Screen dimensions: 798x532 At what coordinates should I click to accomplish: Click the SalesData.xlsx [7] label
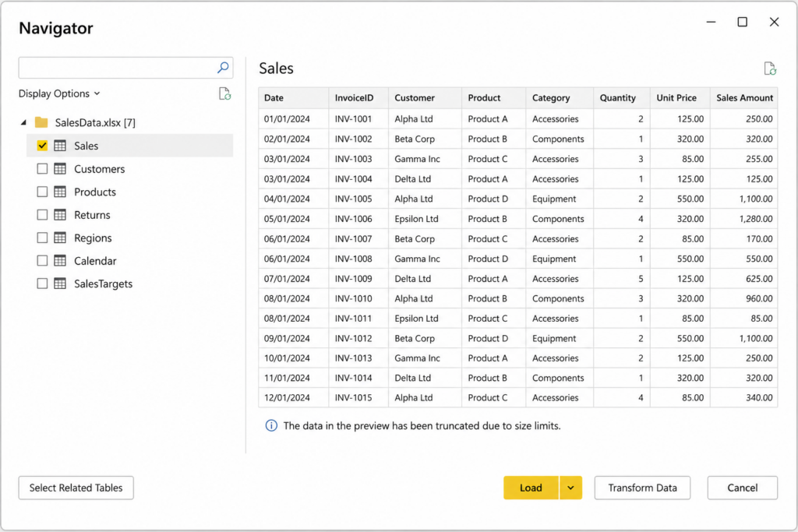(x=95, y=122)
